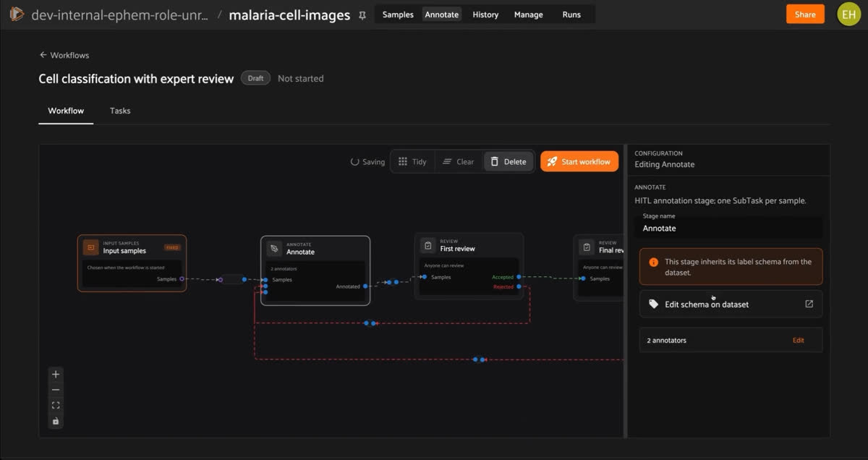
Task: Switch to the Tasks tab
Action: 120,111
